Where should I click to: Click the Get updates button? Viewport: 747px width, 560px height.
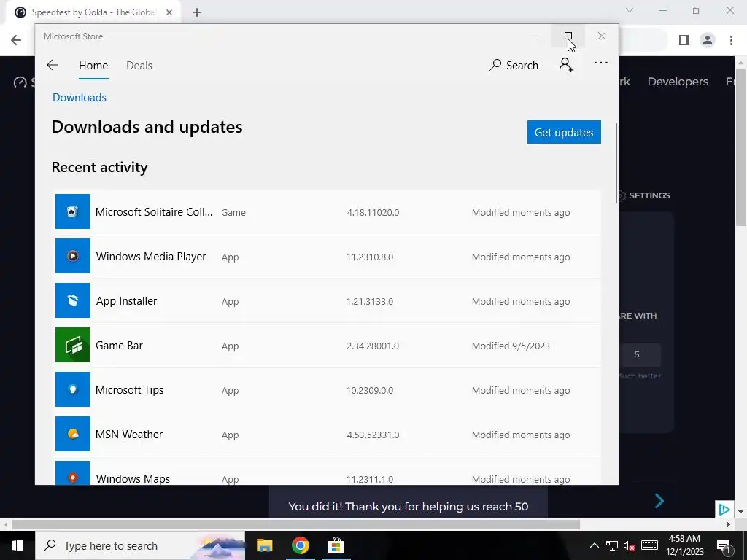click(x=564, y=132)
